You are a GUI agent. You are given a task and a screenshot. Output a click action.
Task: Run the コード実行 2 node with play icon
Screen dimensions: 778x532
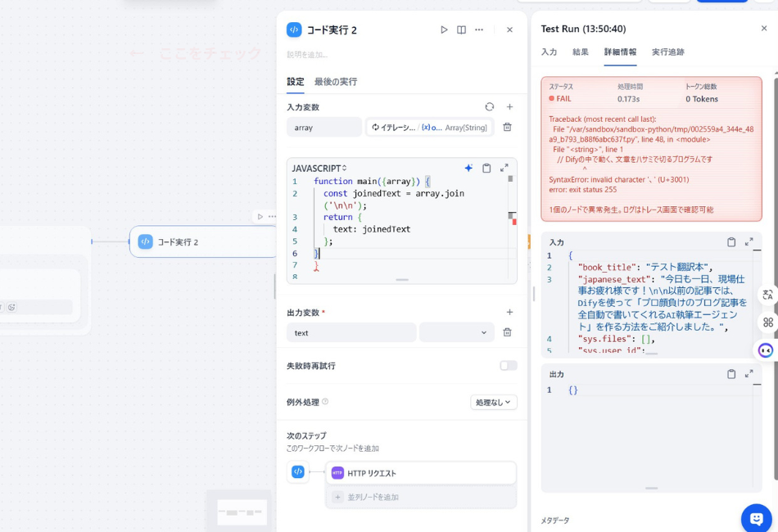click(444, 29)
